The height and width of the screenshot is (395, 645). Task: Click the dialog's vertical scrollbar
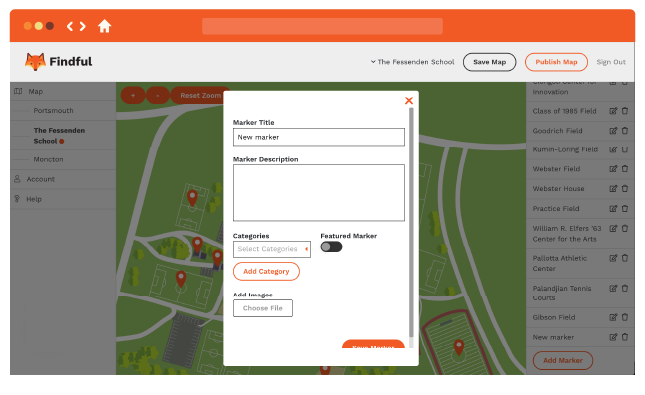coord(411,222)
